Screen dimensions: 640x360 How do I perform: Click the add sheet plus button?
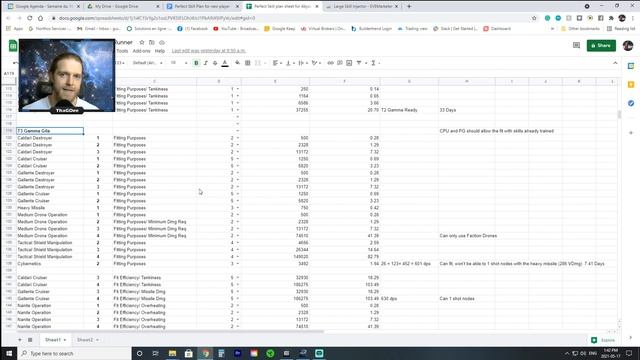pos(20,340)
